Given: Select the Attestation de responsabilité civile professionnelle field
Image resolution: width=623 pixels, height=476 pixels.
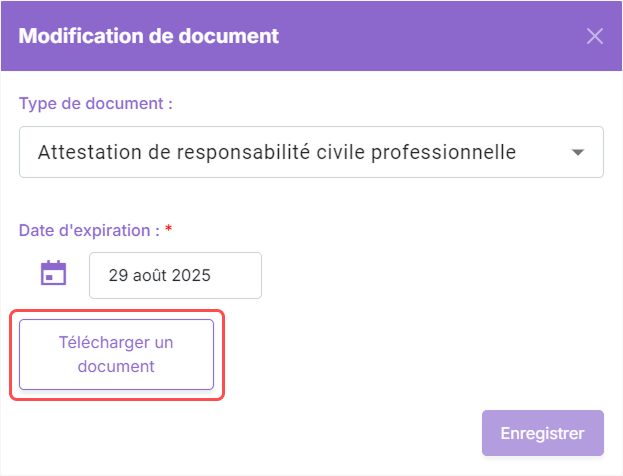Looking at the screenshot, I should pos(312,152).
